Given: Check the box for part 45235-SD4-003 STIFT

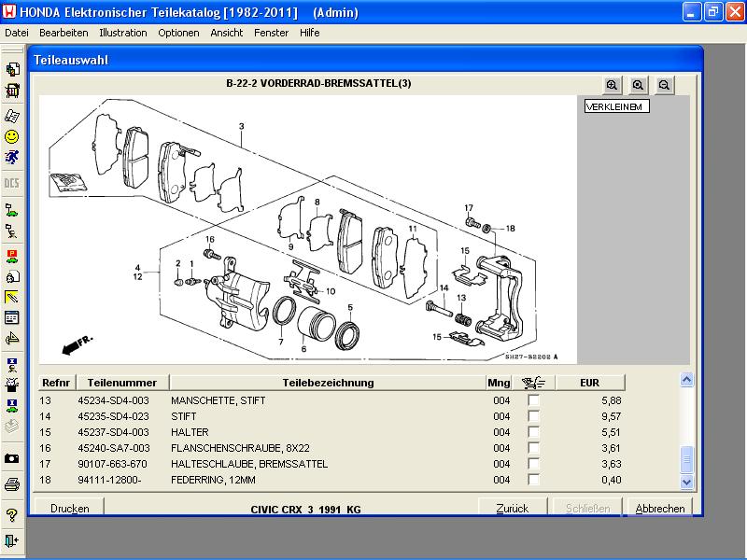Looking at the screenshot, I should coord(534,416).
